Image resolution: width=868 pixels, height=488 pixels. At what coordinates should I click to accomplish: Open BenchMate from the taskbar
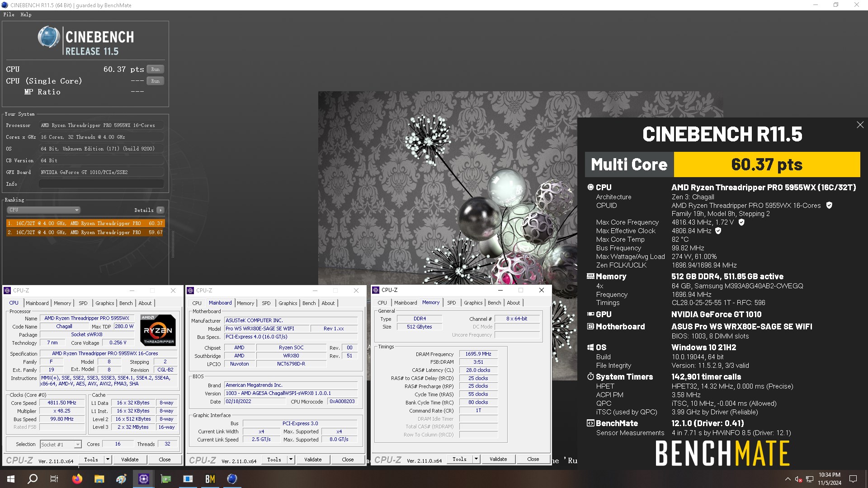point(210,479)
